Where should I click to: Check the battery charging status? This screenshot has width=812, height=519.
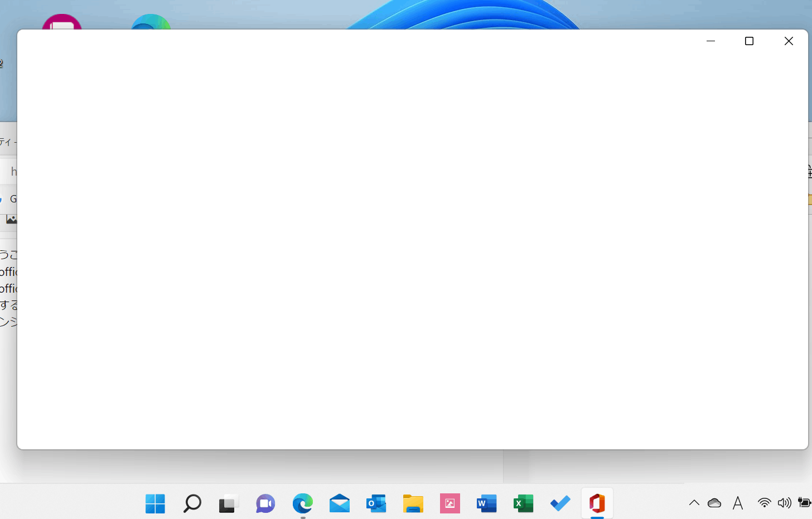[x=805, y=502]
